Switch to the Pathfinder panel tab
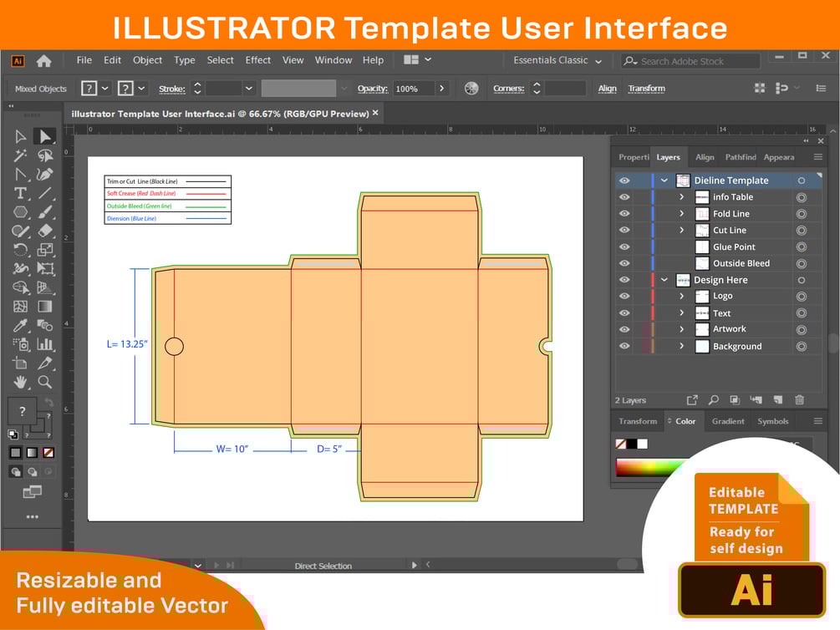 [x=741, y=157]
